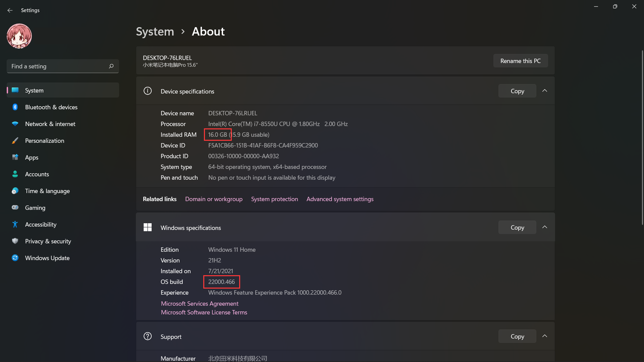Click the Find a setting search box
Screen dimensions: 644x362
pos(63,66)
